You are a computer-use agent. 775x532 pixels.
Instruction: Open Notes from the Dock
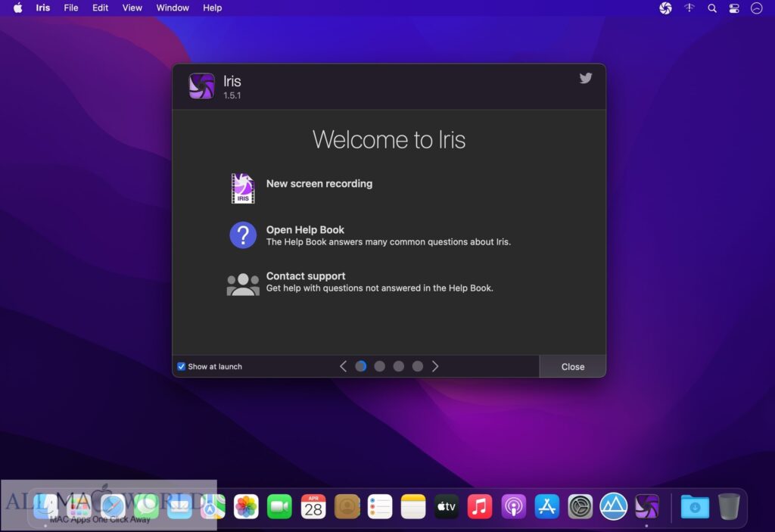(x=413, y=507)
